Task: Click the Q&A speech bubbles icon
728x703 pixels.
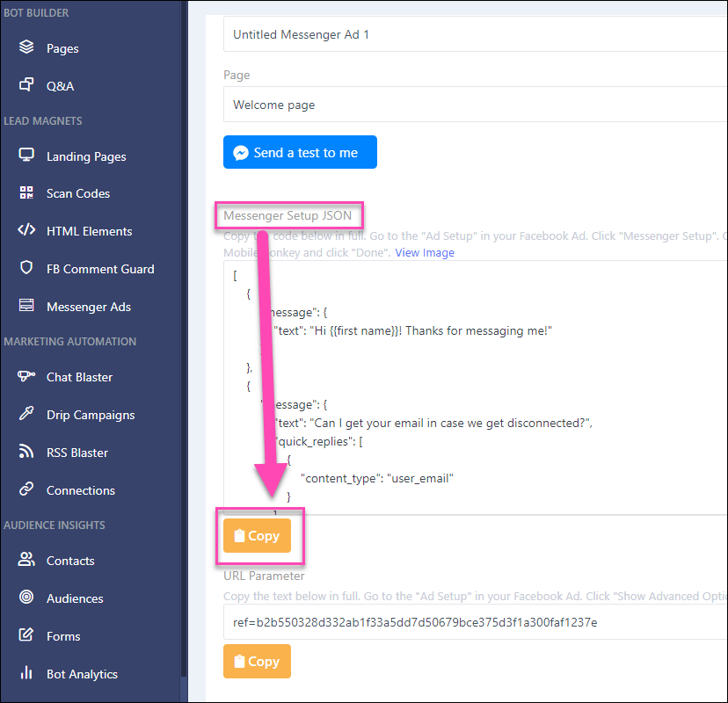Action: click(x=26, y=84)
